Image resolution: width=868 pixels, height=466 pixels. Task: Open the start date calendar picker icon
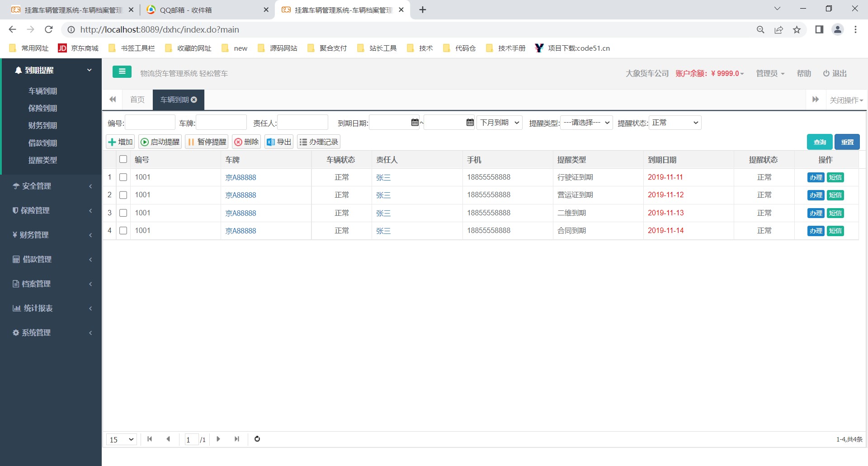click(x=415, y=122)
